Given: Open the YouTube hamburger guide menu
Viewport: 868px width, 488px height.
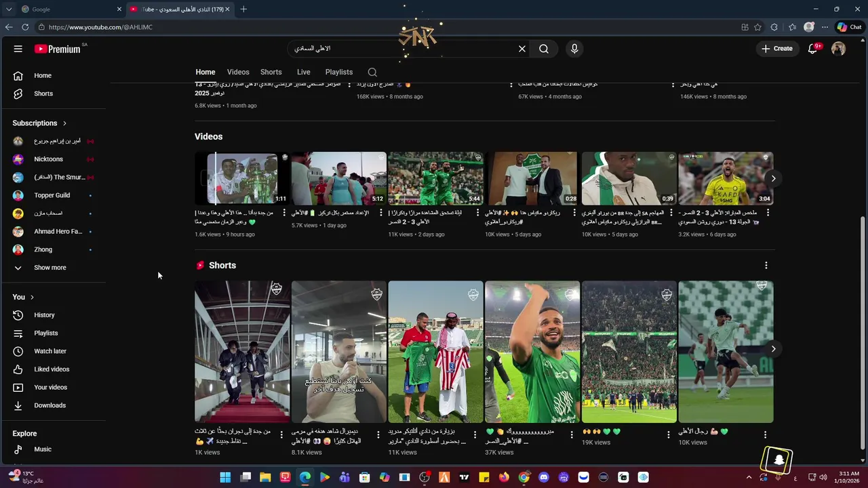Looking at the screenshot, I should (x=18, y=49).
